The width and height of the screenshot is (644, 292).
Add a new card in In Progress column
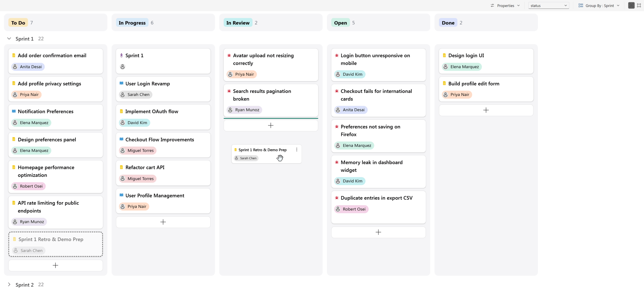click(x=163, y=222)
